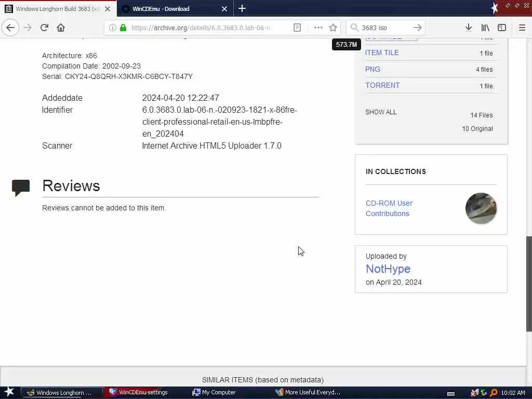The height and width of the screenshot is (399, 532).
Task: Open the library bookmarks menu
Action: (485, 28)
